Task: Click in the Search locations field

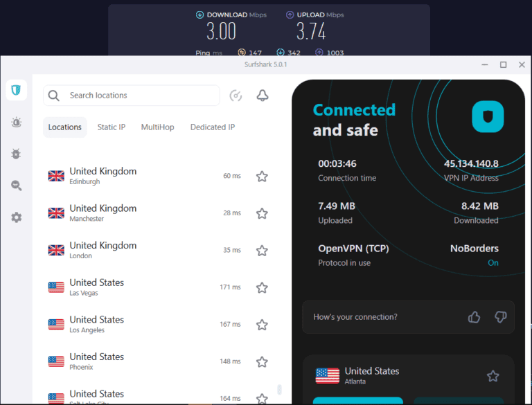Action: [139, 96]
